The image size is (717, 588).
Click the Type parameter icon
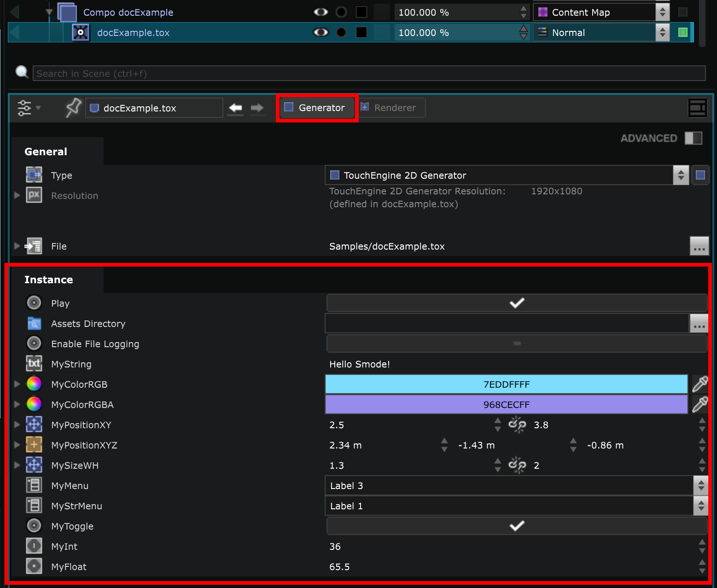[x=34, y=175]
